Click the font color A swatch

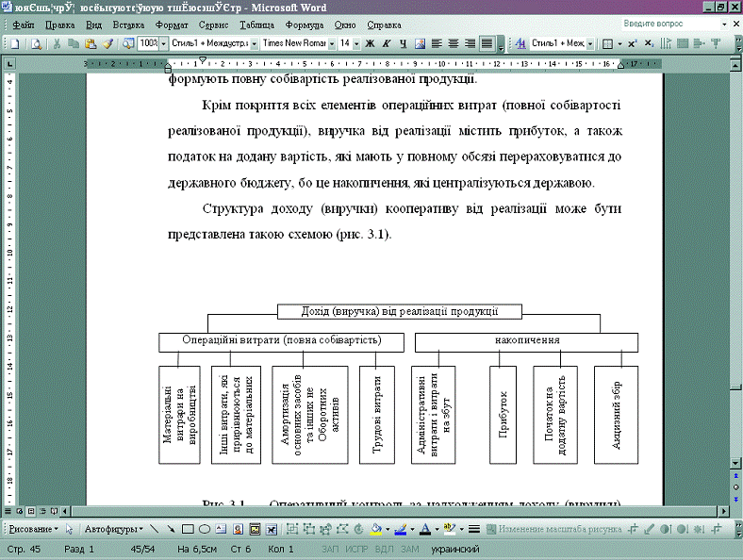coord(424,529)
